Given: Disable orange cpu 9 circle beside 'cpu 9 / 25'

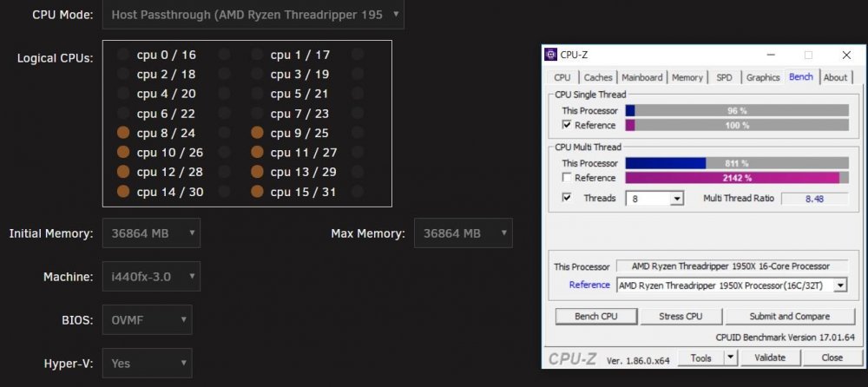Looking at the screenshot, I should [x=257, y=133].
